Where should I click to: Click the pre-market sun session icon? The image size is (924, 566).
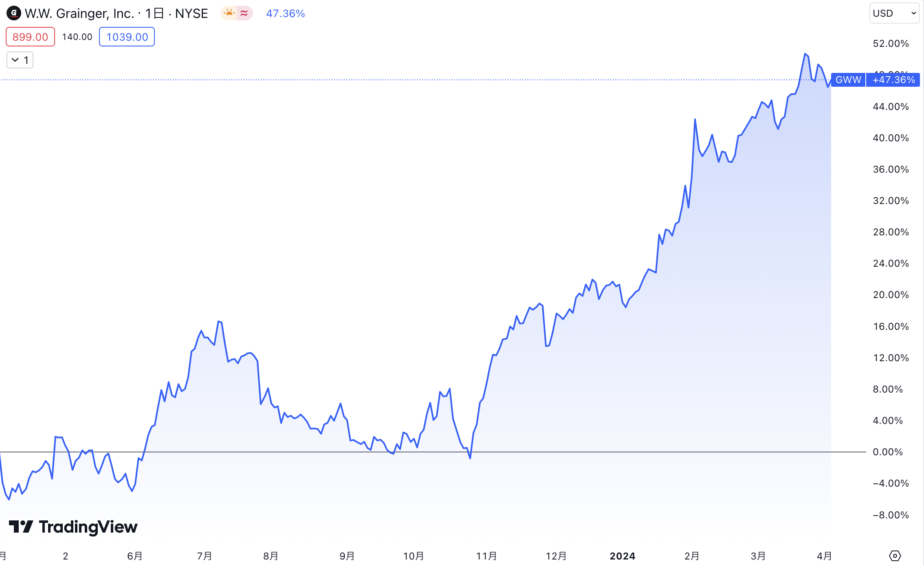pyautogui.click(x=229, y=13)
